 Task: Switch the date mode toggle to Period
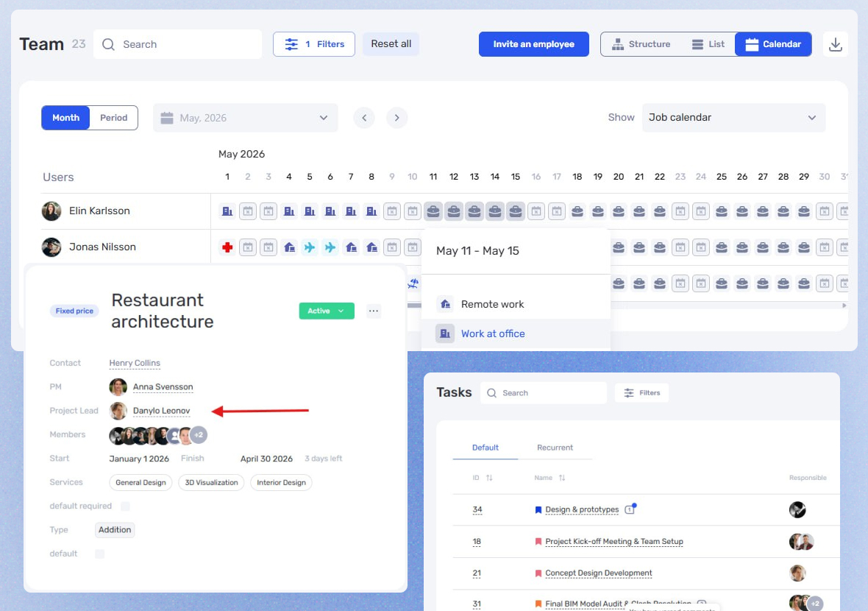point(113,118)
